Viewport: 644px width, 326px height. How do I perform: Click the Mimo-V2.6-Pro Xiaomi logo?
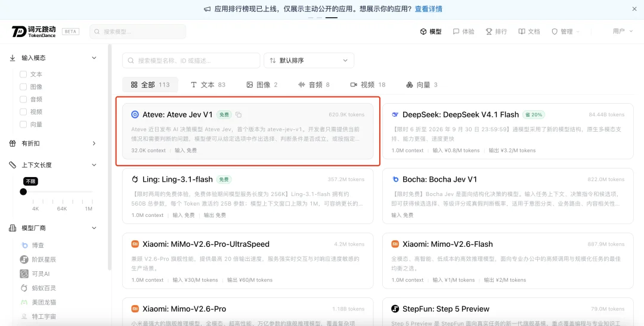[x=135, y=309]
